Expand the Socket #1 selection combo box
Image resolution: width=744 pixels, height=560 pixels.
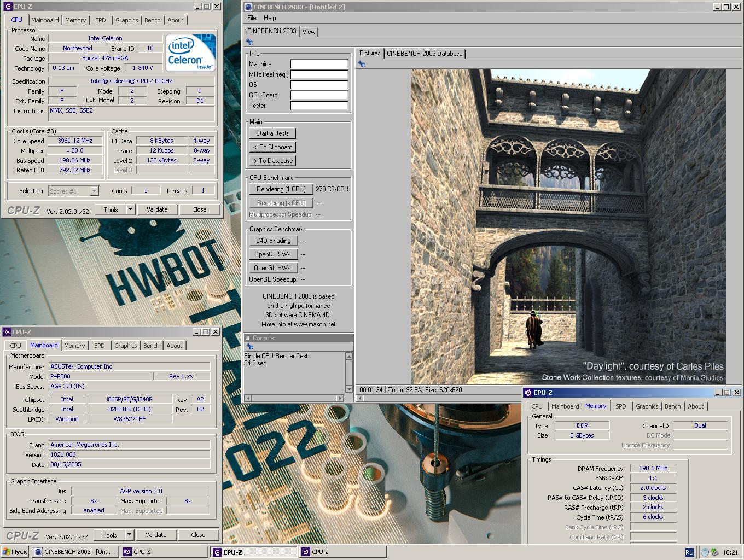94,191
